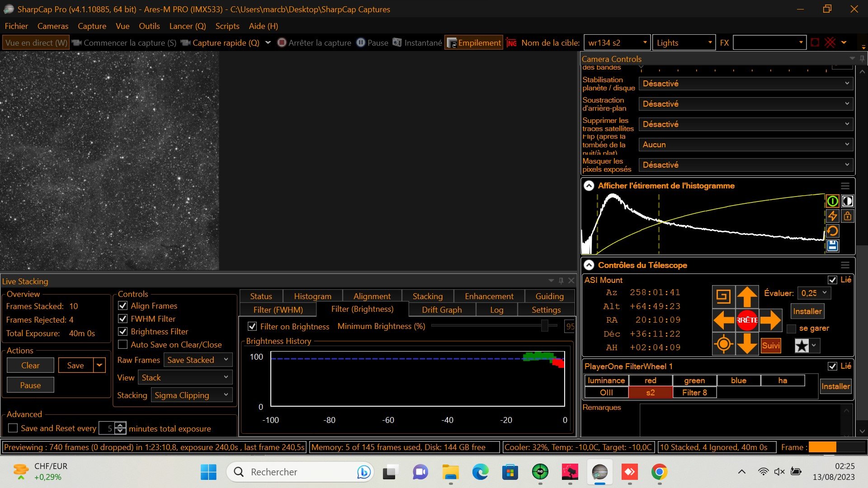Toggle the Brightness Filter checkbox
Image resolution: width=868 pixels, height=488 pixels.
[123, 331]
